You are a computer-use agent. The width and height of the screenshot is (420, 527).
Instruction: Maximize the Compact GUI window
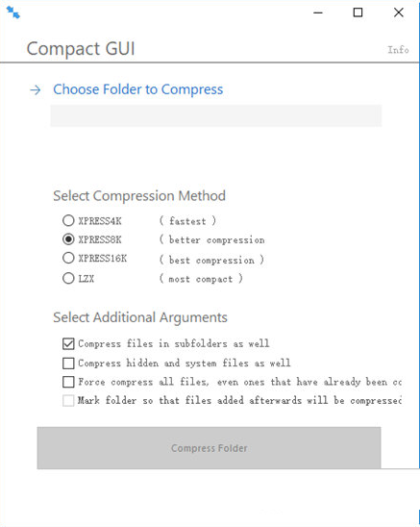pos(358,13)
